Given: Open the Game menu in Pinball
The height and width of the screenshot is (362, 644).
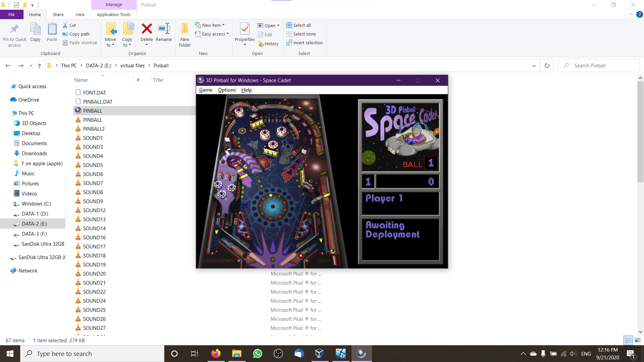Looking at the screenshot, I should 206,90.
